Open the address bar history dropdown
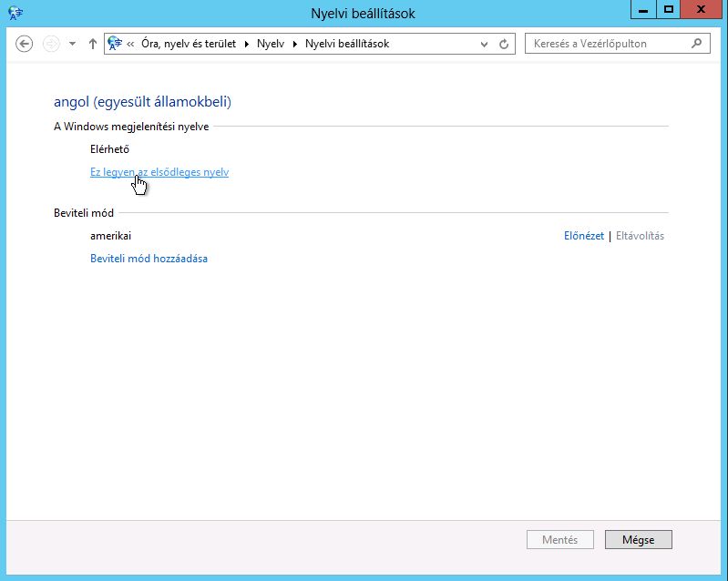This screenshot has height=581, width=728. tap(483, 44)
